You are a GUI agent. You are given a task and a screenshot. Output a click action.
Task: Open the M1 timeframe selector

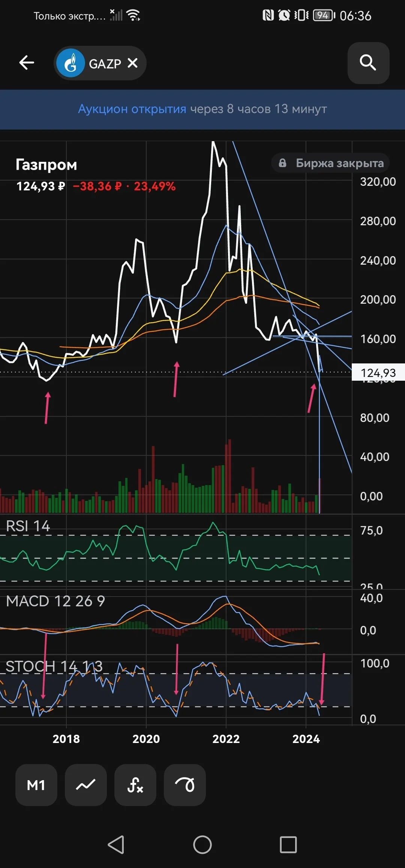click(36, 785)
